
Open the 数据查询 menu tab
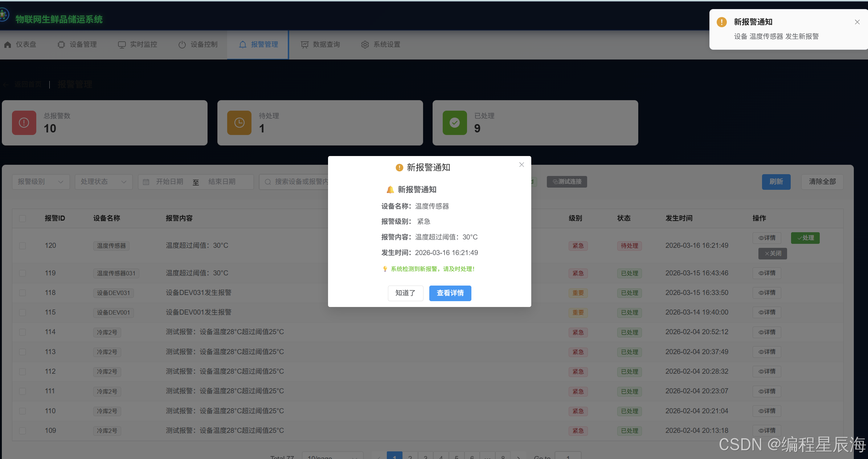[320, 44]
